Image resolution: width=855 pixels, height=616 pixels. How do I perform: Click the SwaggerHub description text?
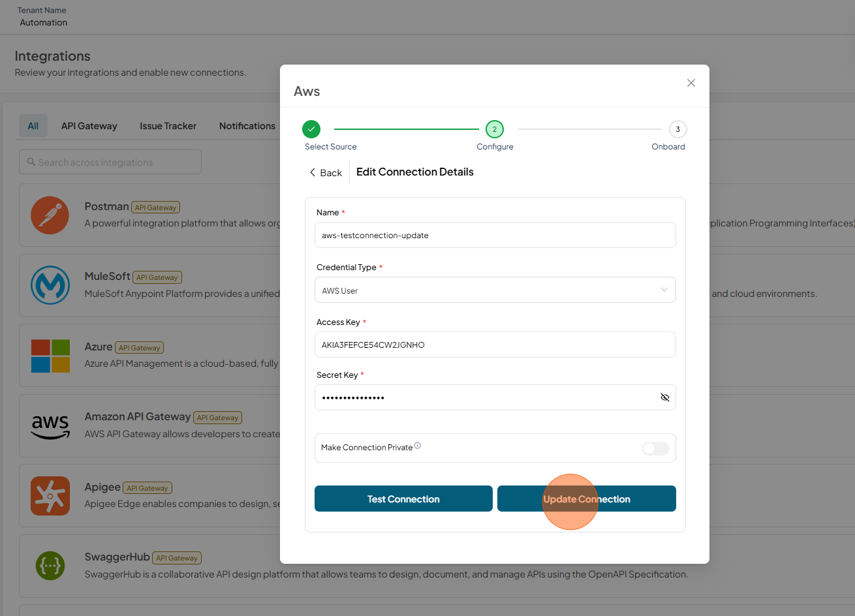(386, 574)
